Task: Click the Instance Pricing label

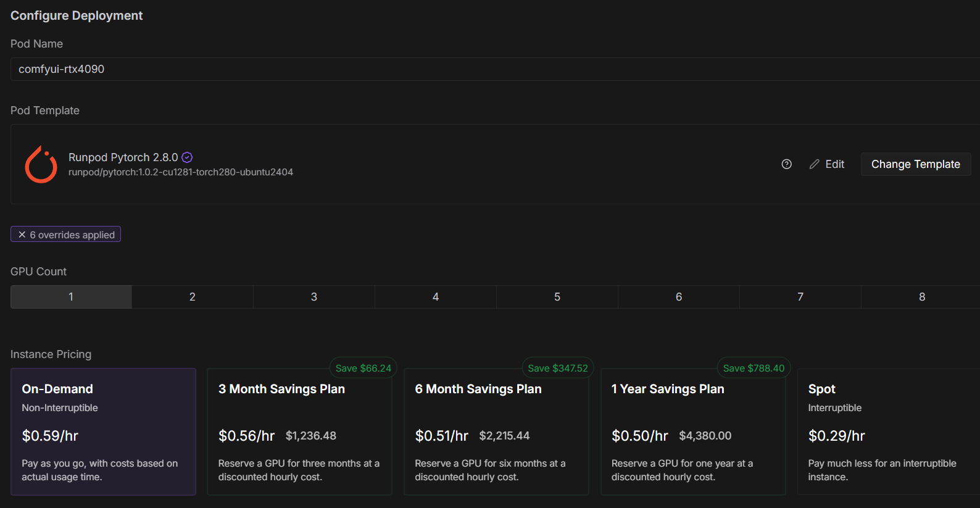Action: pyautogui.click(x=51, y=354)
